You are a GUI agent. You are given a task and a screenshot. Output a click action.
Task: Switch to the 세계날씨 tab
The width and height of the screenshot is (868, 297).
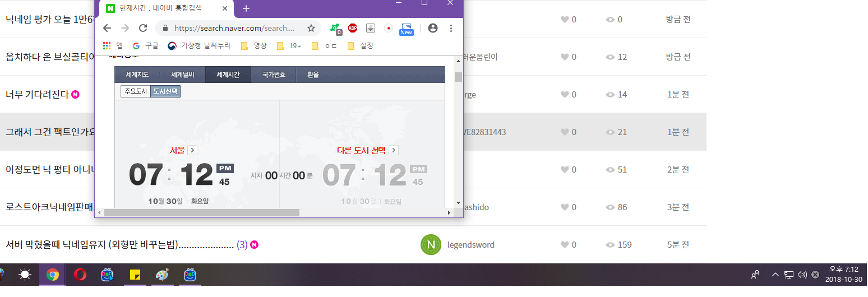pyautogui.click(x=182, y=75)
